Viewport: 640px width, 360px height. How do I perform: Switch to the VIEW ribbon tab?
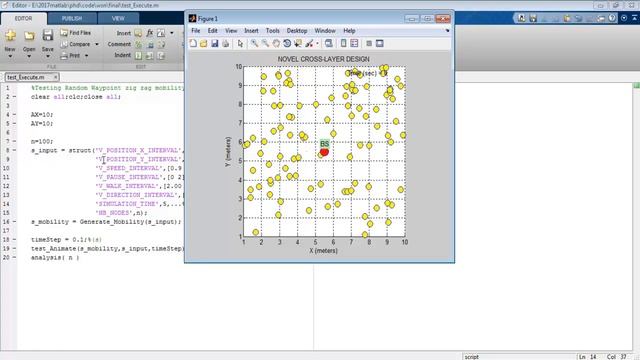coord(118,18)
